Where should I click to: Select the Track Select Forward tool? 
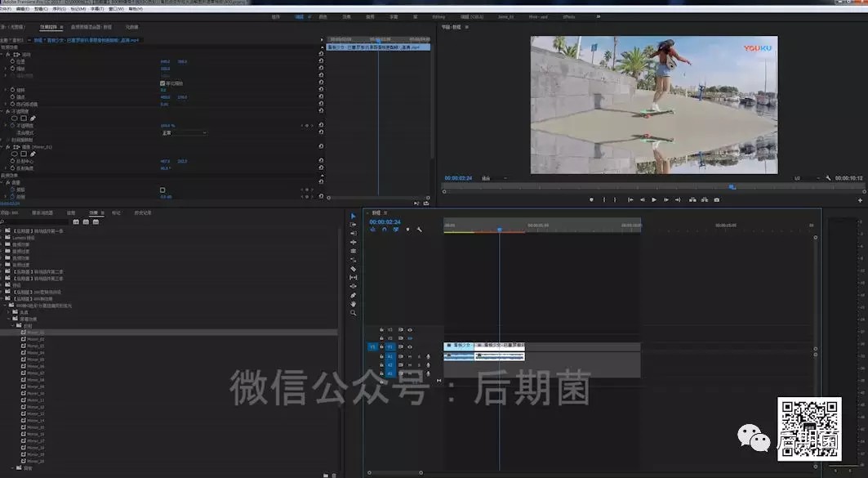pyautogui.click(x=354, y=225)
